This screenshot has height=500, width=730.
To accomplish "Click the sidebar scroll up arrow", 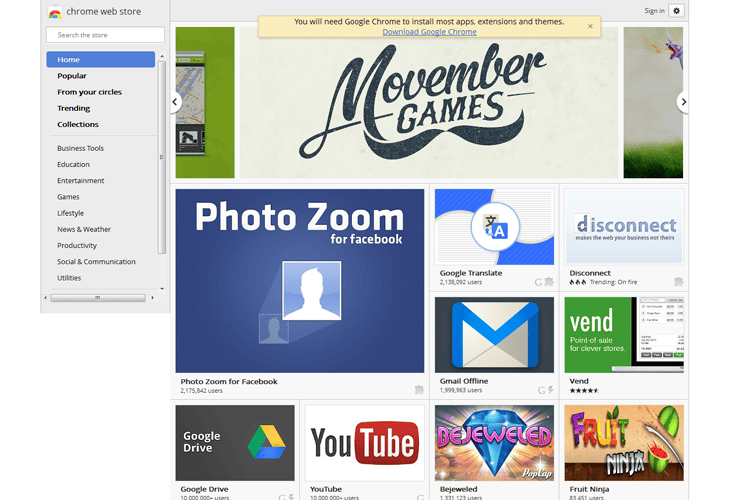I will [162, 56].
